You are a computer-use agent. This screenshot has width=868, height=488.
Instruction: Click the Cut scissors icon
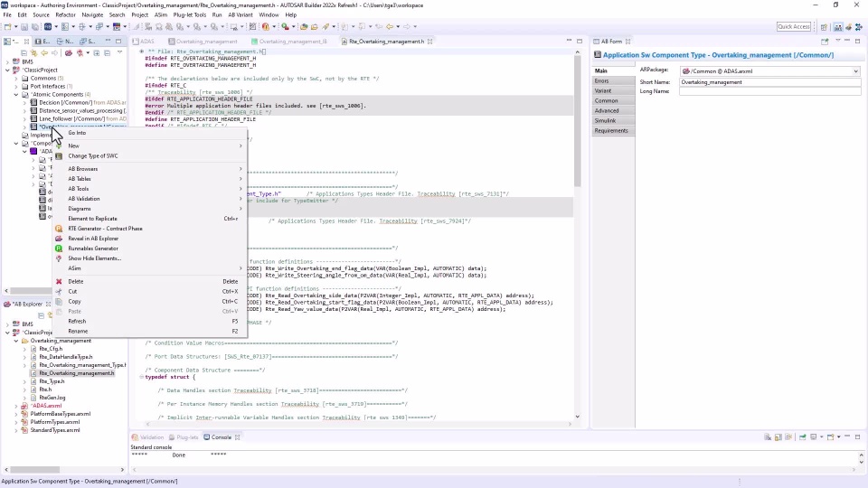pos(59,291)
